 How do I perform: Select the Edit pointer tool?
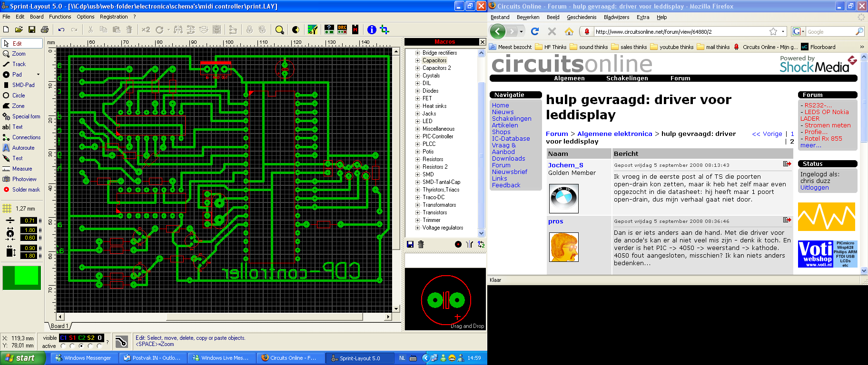[x=22, y=43]
